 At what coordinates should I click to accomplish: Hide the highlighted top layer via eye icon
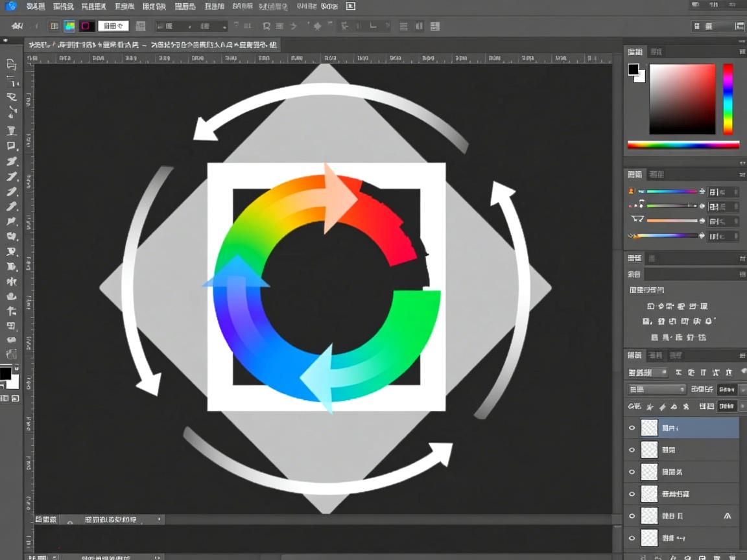point(632,428)
